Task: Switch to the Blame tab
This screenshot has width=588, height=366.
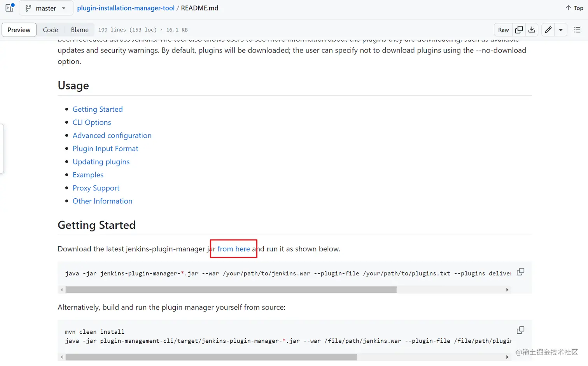Action: pos(80,30)
